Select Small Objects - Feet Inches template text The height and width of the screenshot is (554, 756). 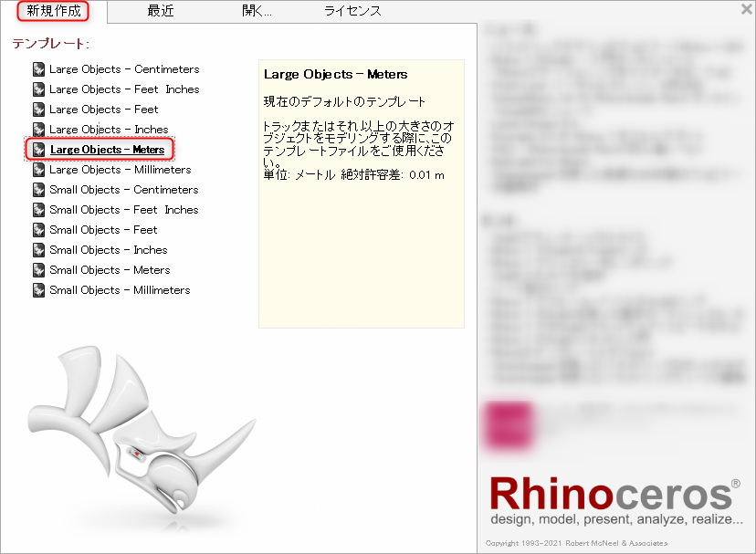tap(124, 210)
